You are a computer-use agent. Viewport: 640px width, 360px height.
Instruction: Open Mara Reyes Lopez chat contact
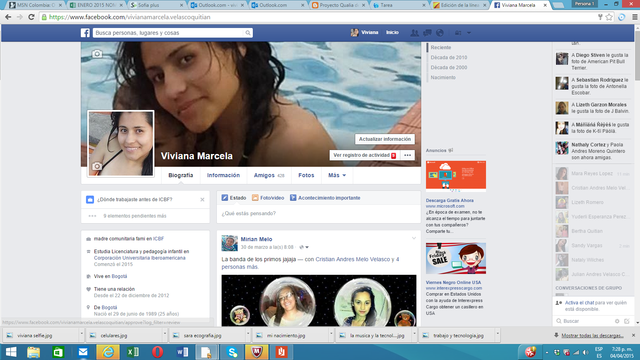click(x=593, y=173)
